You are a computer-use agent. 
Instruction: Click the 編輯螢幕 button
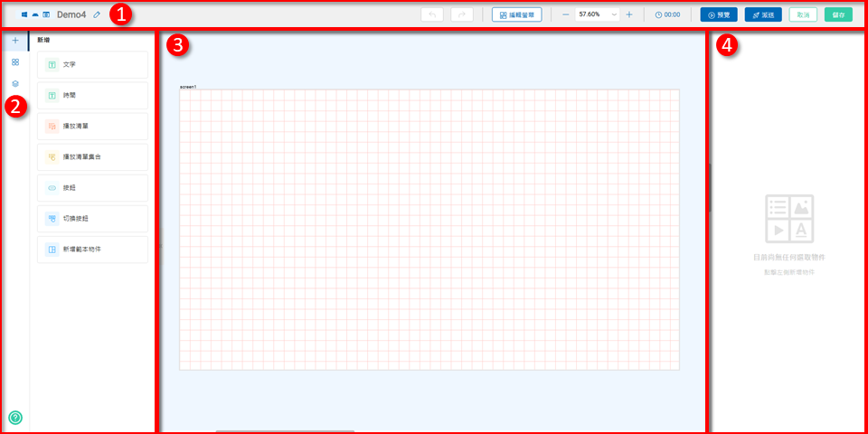(515, 15)
